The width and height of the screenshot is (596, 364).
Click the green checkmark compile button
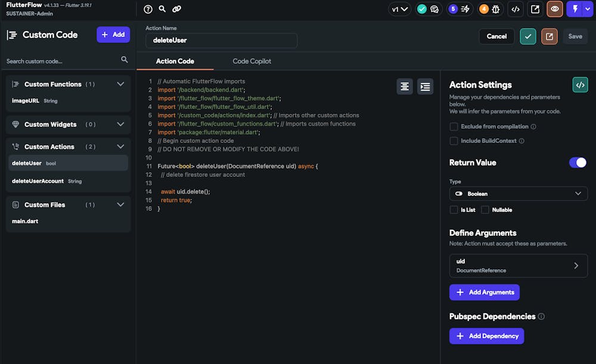click(527, 36)
